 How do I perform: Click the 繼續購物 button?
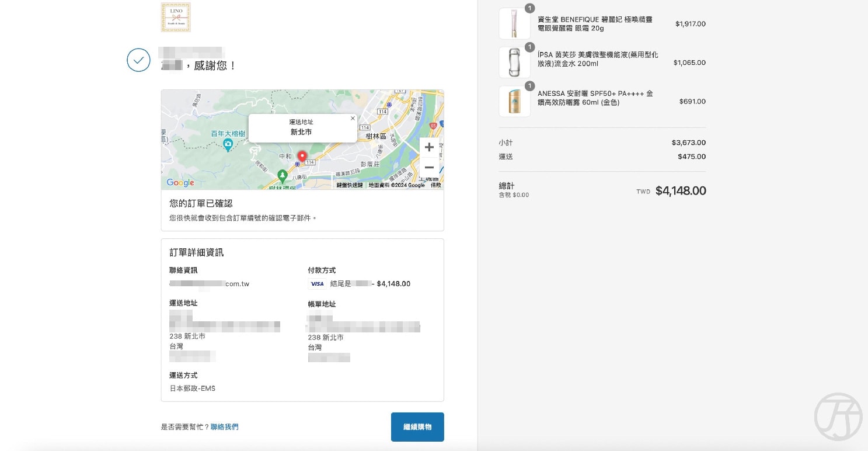pos(417,427)
